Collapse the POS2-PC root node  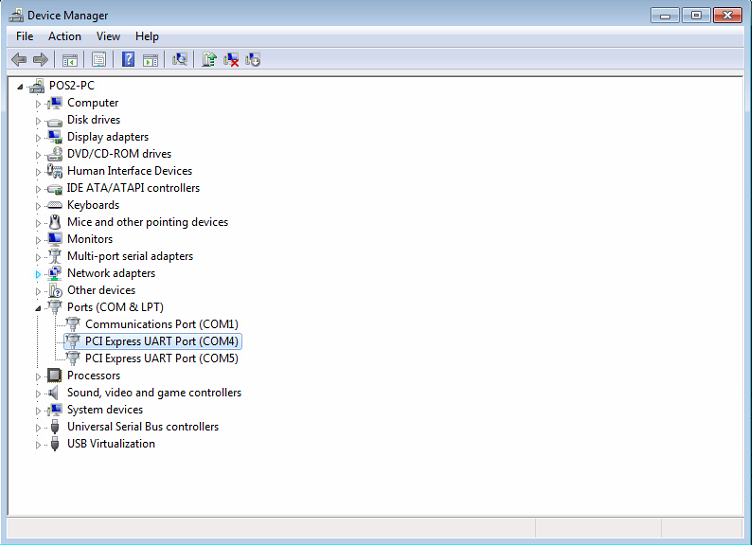click(21, 86)
